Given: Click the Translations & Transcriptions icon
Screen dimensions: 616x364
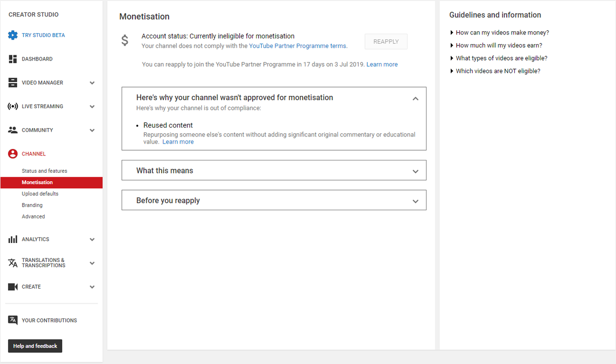Looking at the screenshot, I should [13, 263].
